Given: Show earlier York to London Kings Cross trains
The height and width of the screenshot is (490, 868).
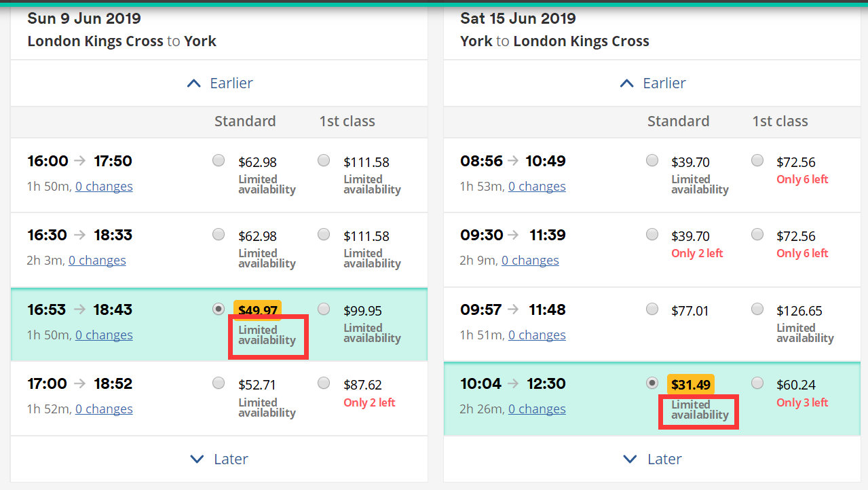Looking at the screenshot, I should [652, 83].
